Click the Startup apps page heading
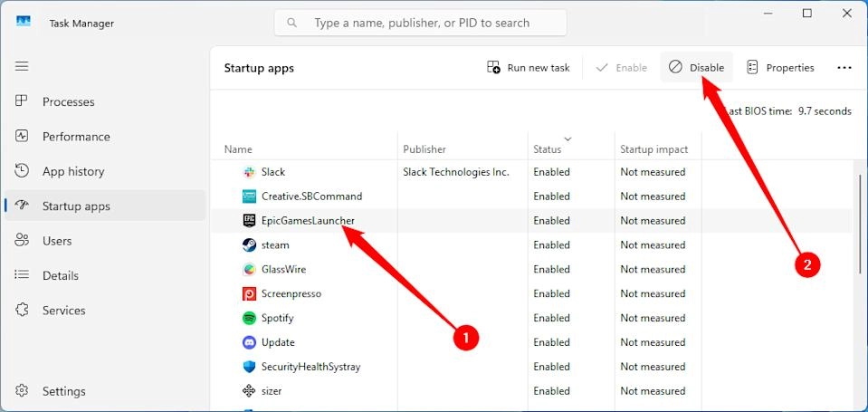 click(x=259, y=68)
